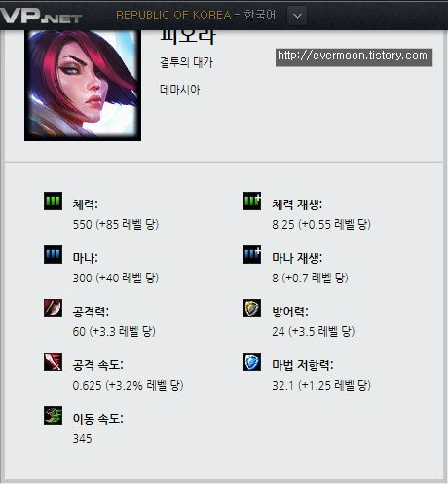Click the green health (체력) stat icon
This screenshot has width=448, height=484.
pos(53,201)
